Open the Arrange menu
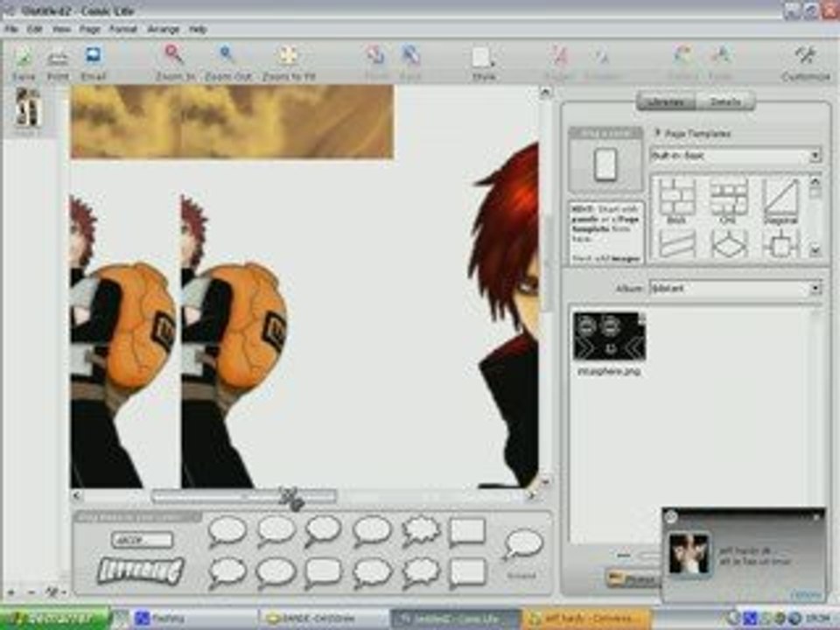The width and height of the screenshot is (840, 630). coord(163,29)
